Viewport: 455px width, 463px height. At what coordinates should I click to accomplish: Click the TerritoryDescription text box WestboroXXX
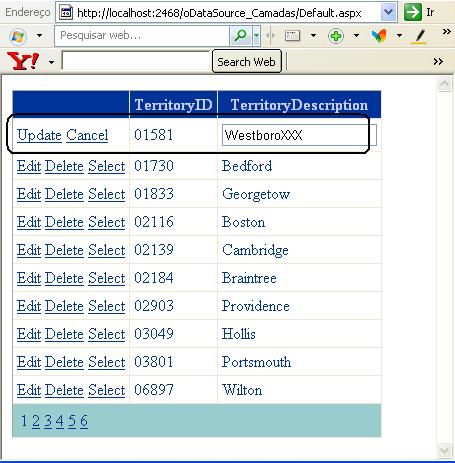299,135
